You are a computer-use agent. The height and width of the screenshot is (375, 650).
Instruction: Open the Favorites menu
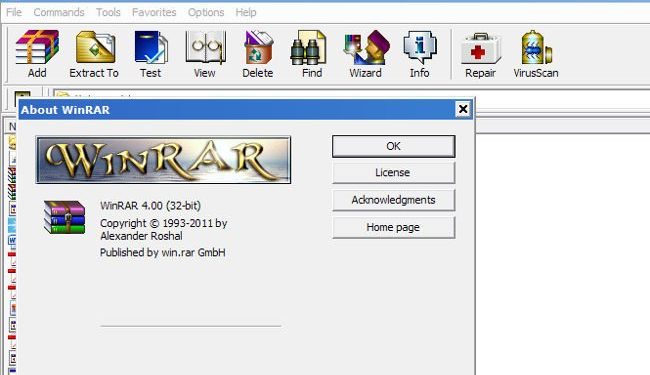(154, 12)
